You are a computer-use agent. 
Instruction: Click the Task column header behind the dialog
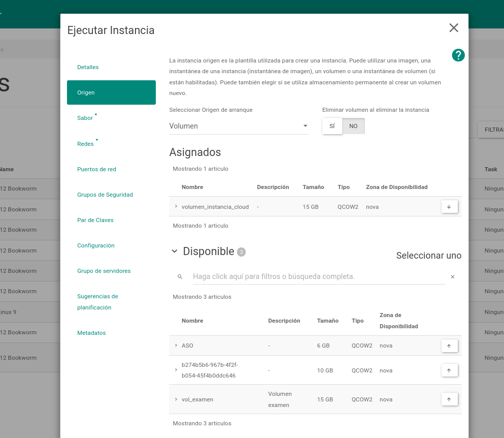coord(491,169)
